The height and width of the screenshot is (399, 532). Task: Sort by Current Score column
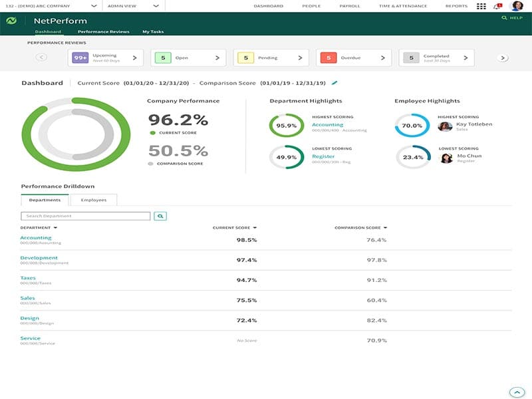[234, 227]
